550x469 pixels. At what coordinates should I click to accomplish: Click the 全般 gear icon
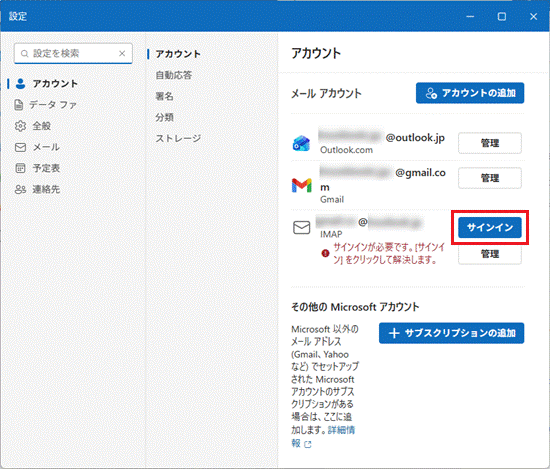(20, 126)
